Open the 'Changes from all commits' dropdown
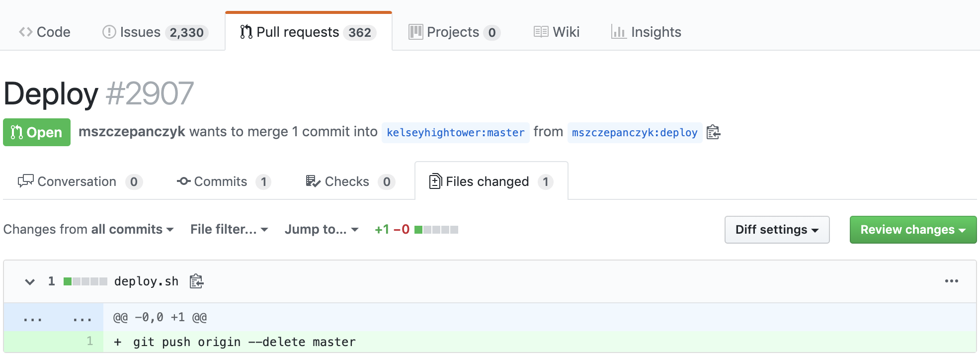Screen dimensions: 980x356 pos(88,229)
